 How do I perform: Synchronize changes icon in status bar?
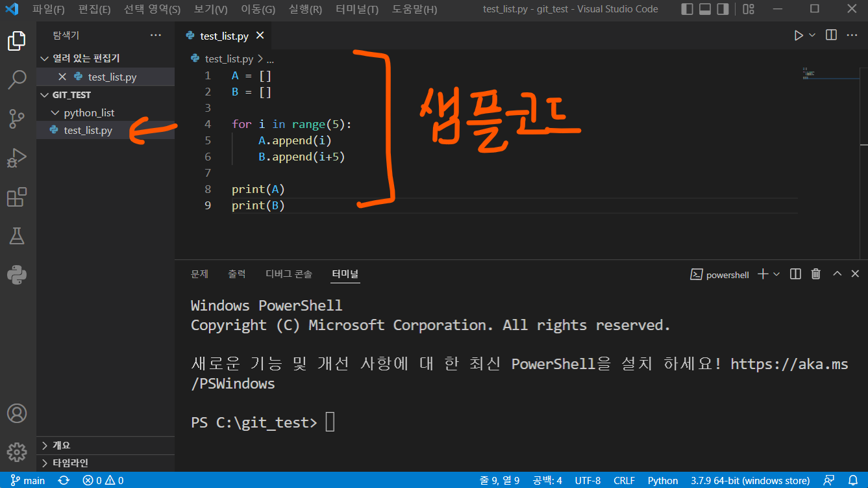coord(64,480)
